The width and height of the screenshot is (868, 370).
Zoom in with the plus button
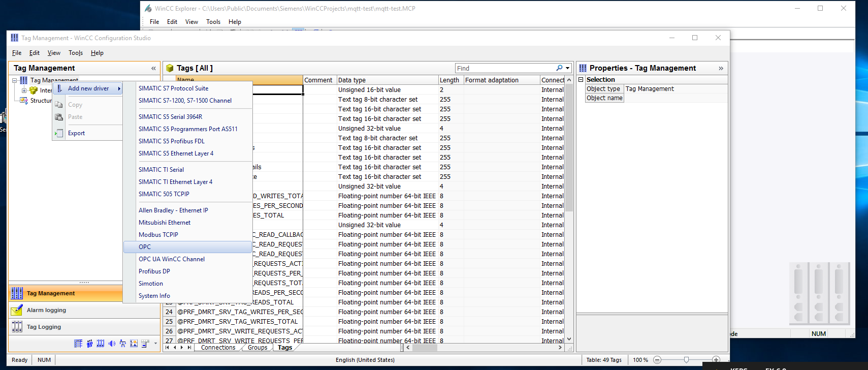716,360
